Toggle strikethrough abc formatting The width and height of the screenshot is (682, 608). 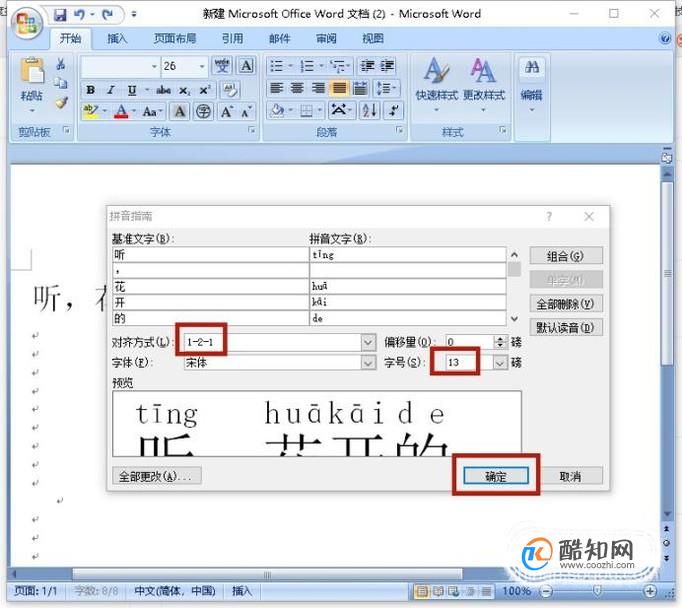click(x=163, y=90)
